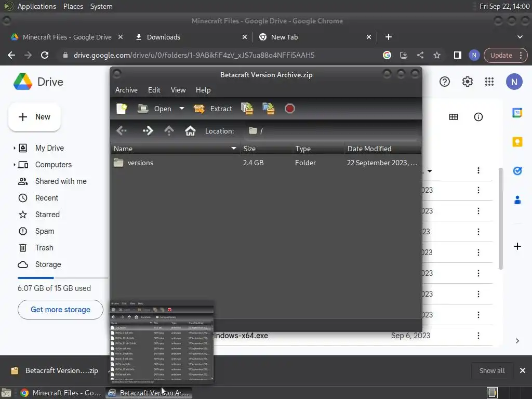Open the search tabs dropdown chevron
The height and width of the screenshot is (399, 532).
tap(520, 37)
